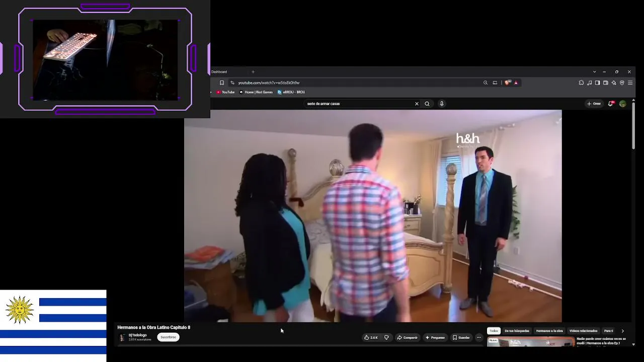Open the Dashboard browser tab

click(219, 72)
